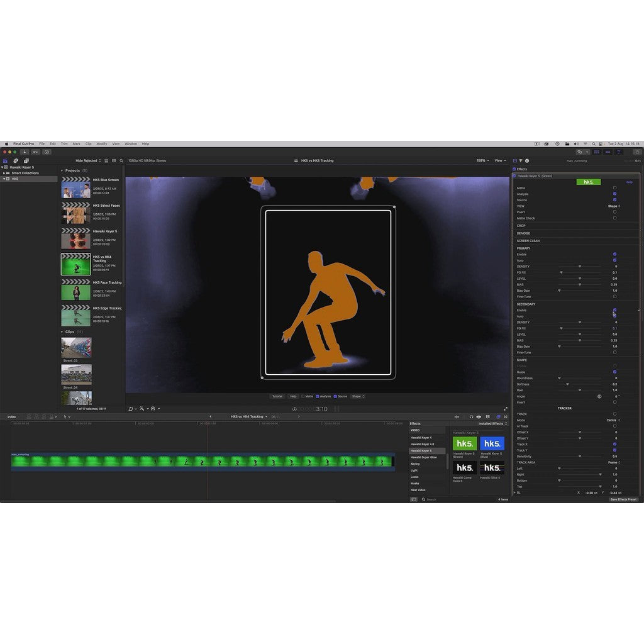Toggle the Matte checkbox in the inspector
644x644 pixels.
pyautogui.click(x=615, y=187)
